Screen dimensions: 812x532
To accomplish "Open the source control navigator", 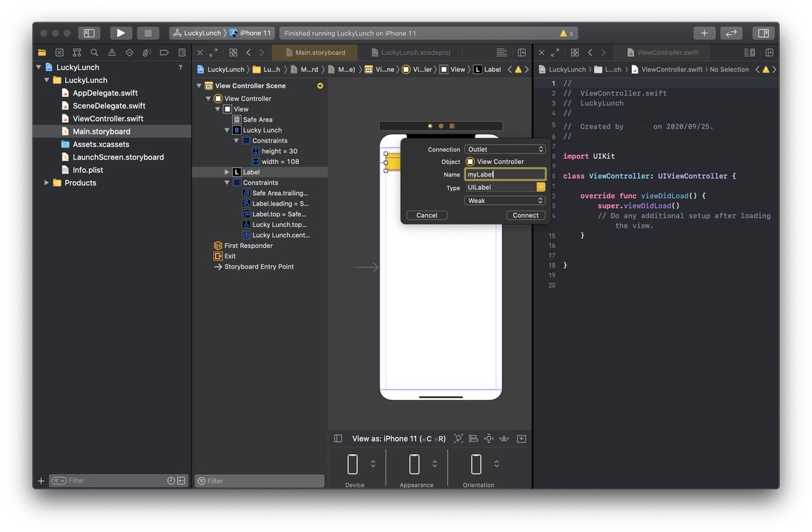I will point(59,53).
